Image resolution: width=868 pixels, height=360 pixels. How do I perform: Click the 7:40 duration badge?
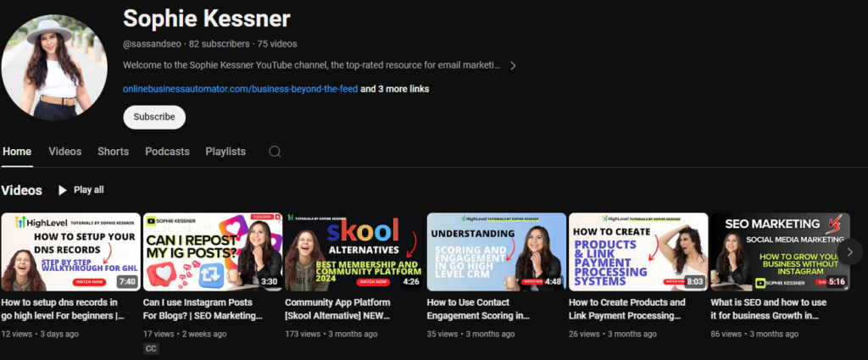[127, 281]
